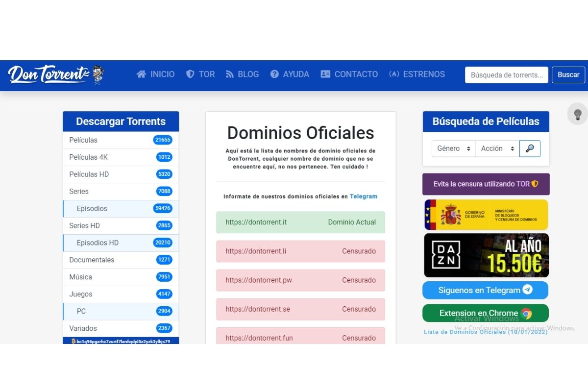Click the https://dontorrent.pw censored domain

point(301,280)
